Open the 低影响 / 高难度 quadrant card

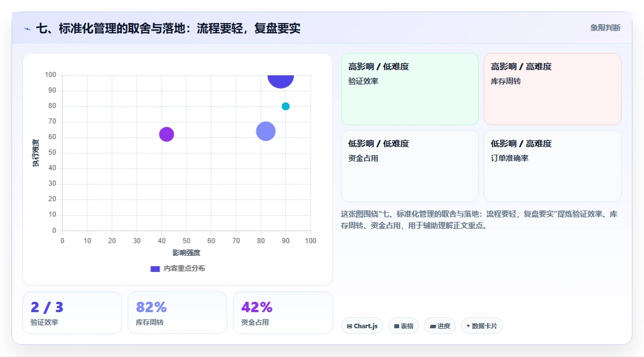coord(553,166)
